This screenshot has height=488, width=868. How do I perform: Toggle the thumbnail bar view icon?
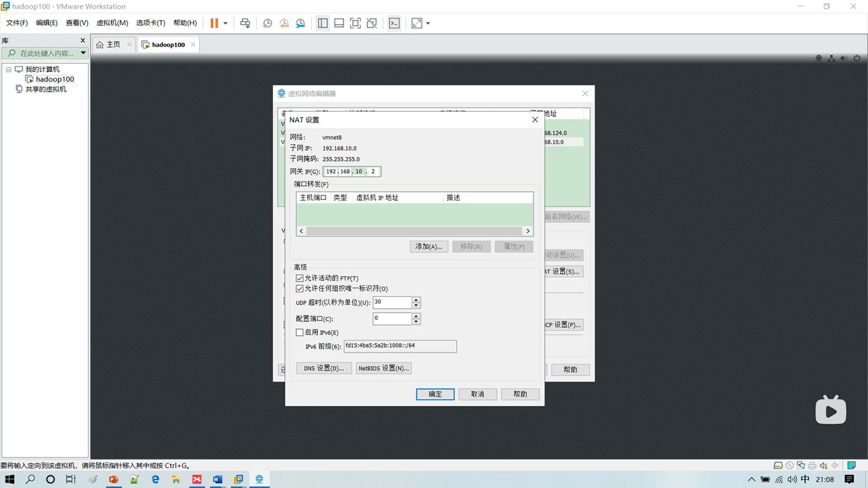point(339,23)
